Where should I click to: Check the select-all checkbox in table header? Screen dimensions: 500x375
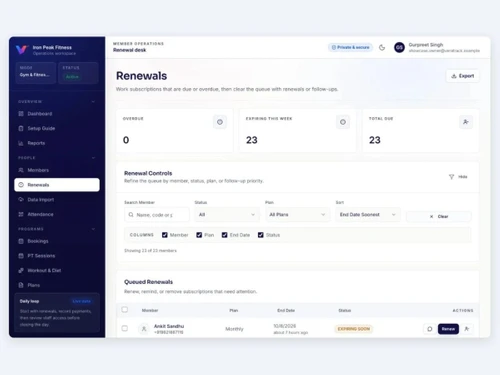tap(125, 310)
